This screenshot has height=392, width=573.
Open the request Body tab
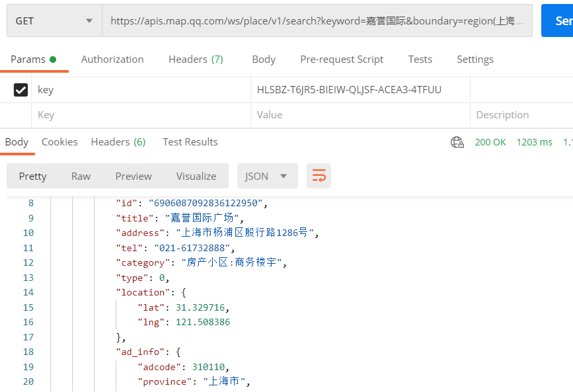[x=264, y=59]
